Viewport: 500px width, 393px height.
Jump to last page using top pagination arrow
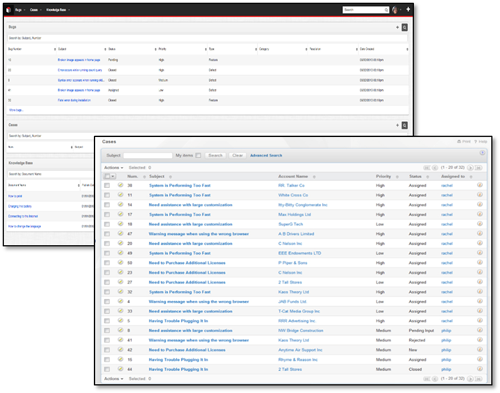point(479,168)
